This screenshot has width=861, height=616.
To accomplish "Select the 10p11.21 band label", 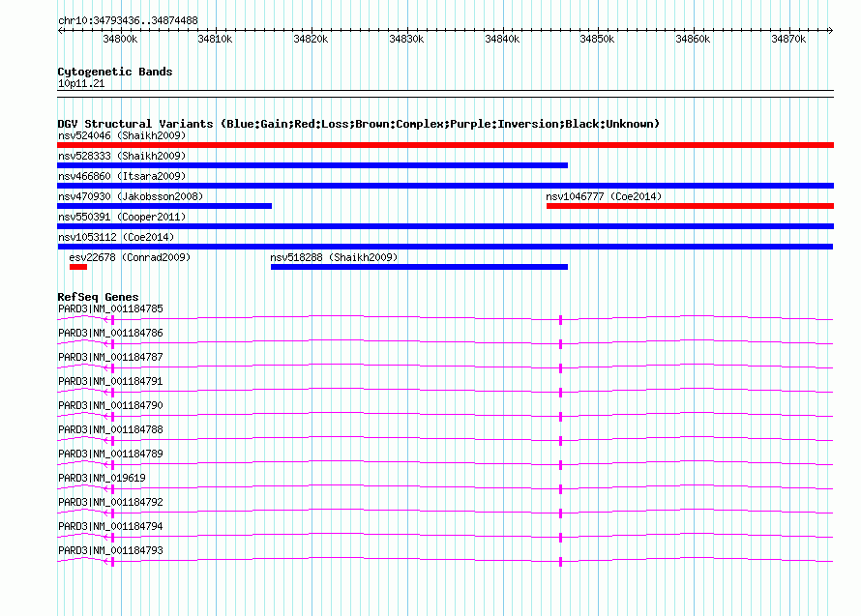I will [x=81, y=83].
